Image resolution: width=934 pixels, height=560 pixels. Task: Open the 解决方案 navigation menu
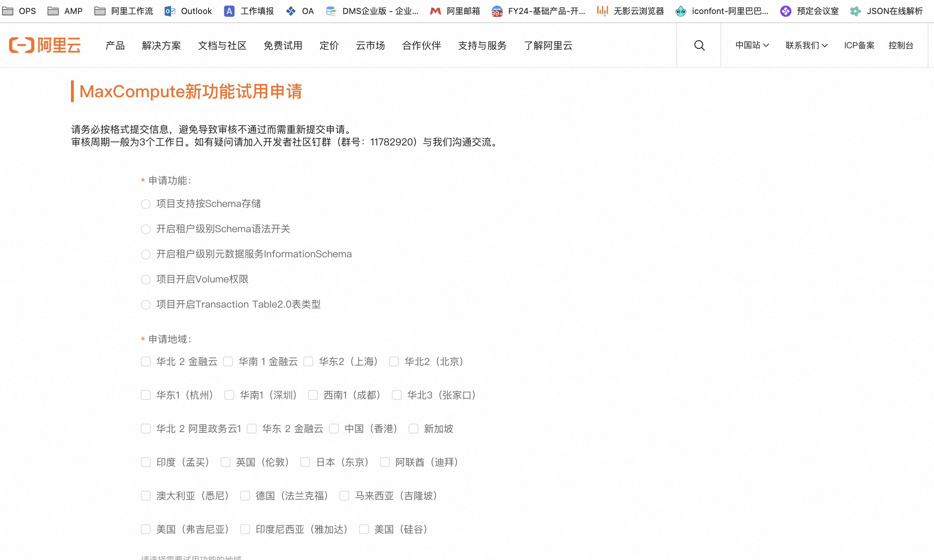161,46
